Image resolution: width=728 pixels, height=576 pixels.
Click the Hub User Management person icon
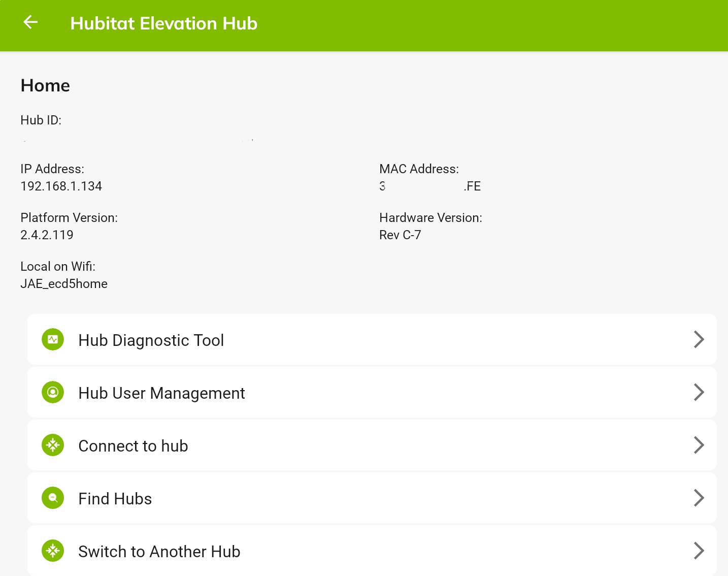click(53, 392)
